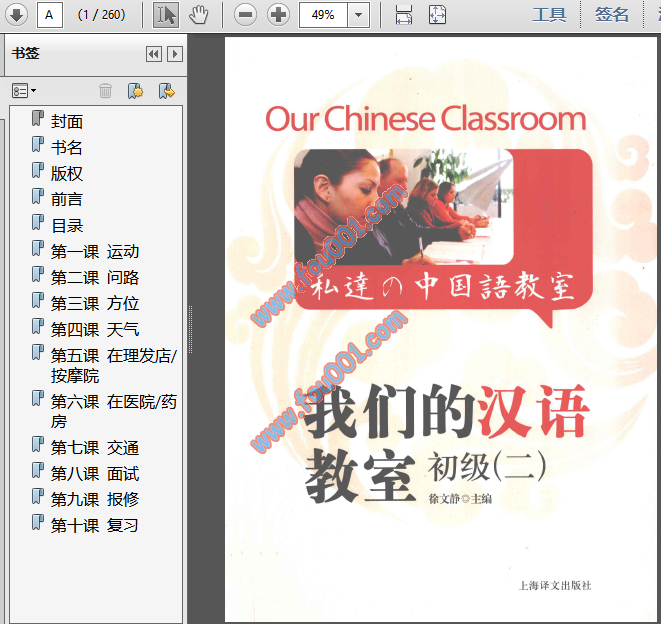
Task: Zoom in with the plus button
Action: [x=278, y=15]
